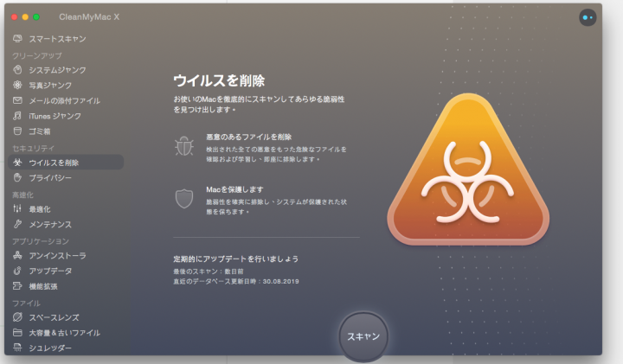
Task: Click the bug icon for malicious files
Action: 184,145
